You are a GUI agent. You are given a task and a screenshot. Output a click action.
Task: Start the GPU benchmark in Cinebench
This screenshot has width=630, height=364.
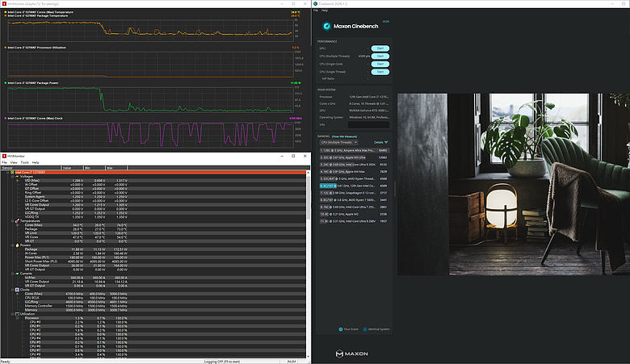pyautogui.click(x=380, y=48)
